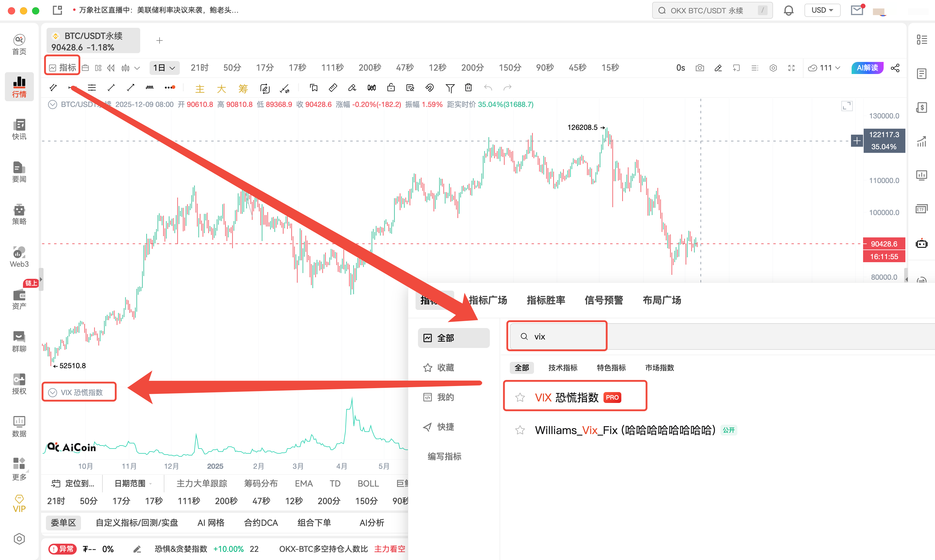Open the USD currency dropdown

click(822, 10)
